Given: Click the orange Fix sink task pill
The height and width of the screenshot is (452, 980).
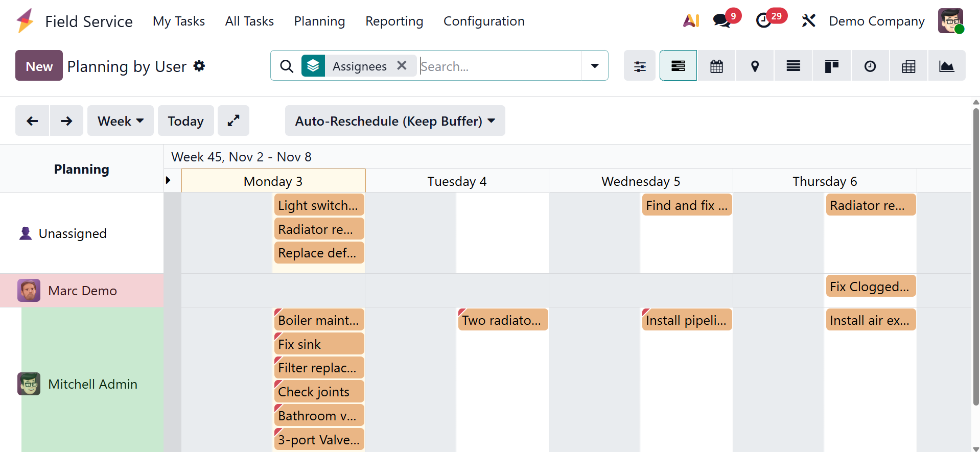Looking at the screenshot, I should pos(319,344).
